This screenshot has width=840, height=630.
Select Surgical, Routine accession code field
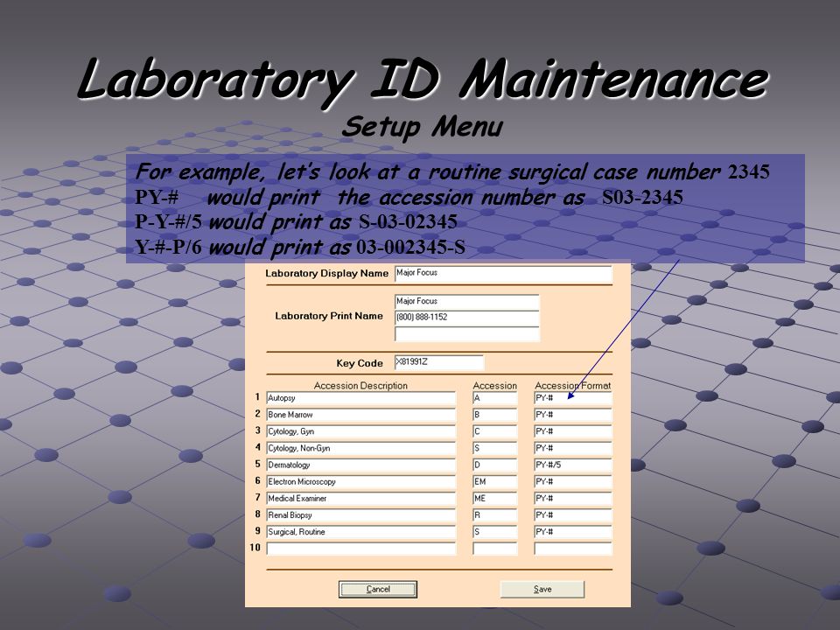point(495,532)
